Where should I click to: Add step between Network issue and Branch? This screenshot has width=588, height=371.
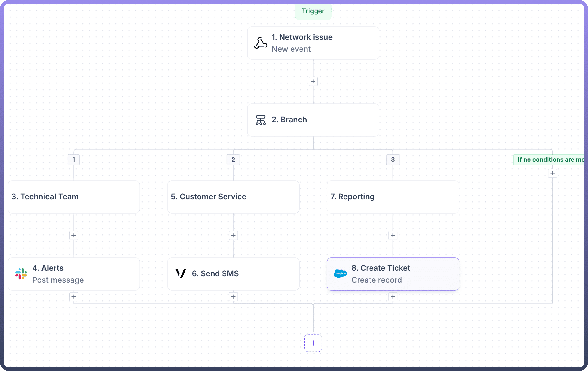pos(313,81)
